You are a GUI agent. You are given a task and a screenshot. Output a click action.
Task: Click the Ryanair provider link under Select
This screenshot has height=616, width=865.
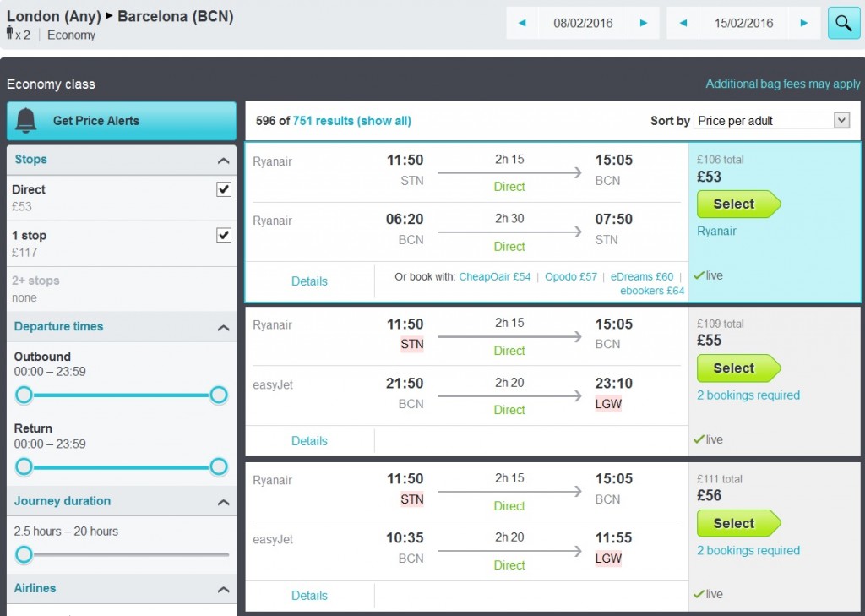click(716, 232)
